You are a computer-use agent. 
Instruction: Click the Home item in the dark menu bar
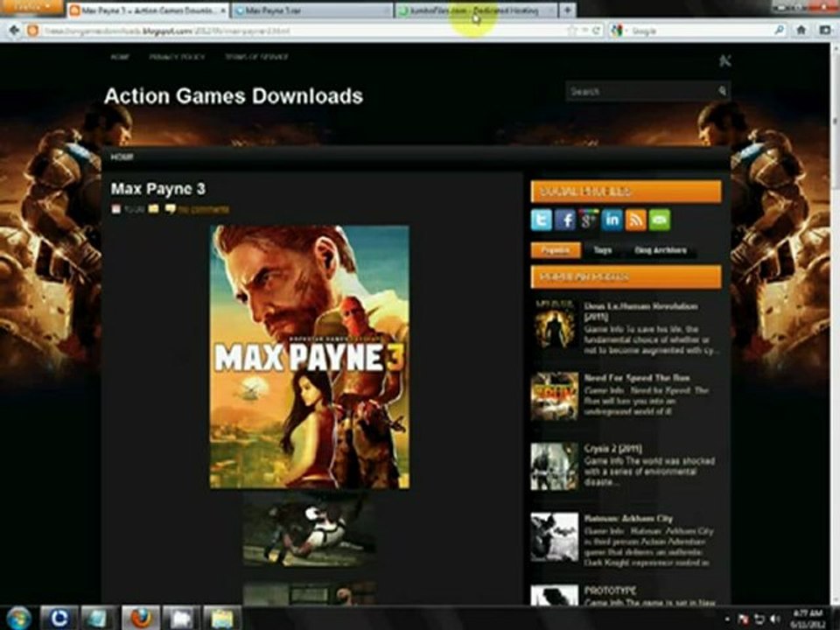pos(122,157)
